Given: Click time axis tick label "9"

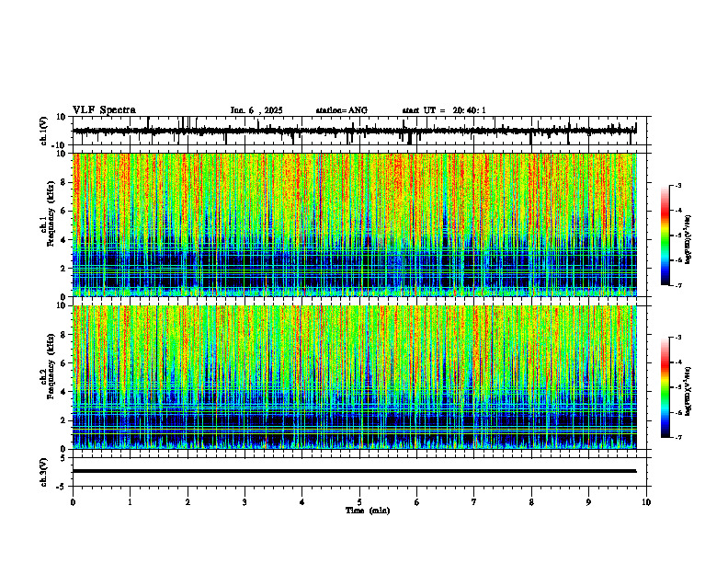Looking at the screenshot, I should pos(588,502).
